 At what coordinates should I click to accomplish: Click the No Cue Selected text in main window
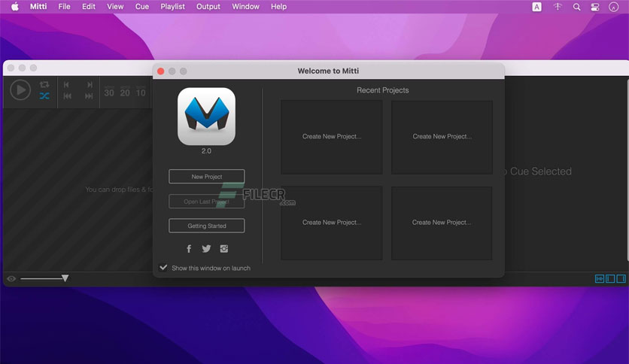[x=537, y=171]
